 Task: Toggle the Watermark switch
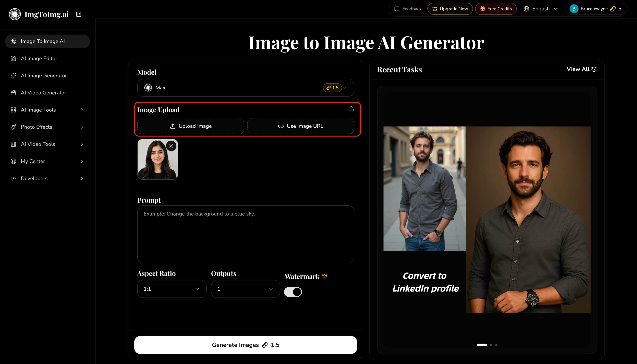tap(293, 292)
